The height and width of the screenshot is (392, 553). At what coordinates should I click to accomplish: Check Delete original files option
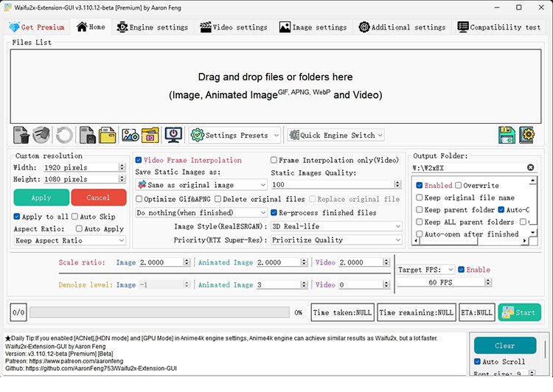(218, 199)
